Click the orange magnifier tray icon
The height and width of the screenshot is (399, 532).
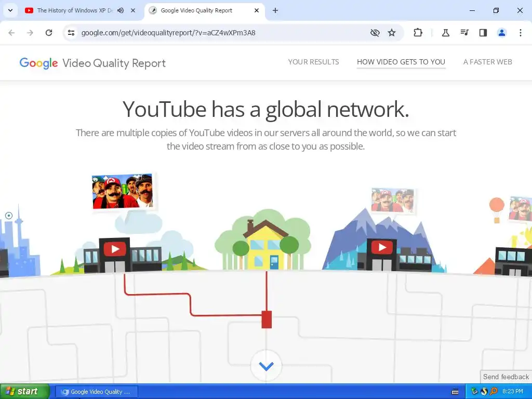point(494,392)
